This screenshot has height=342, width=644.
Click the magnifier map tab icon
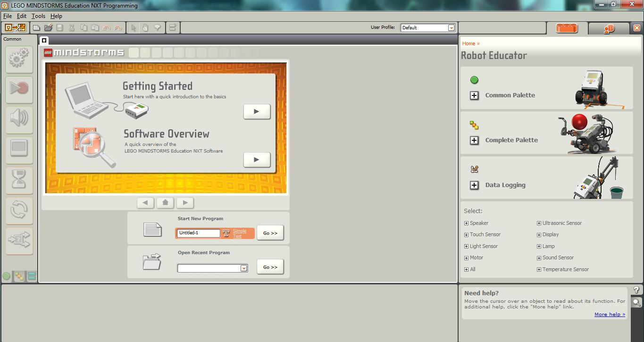click(x=636, y=302)
